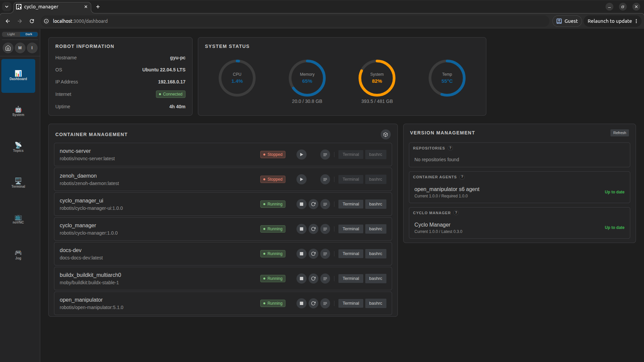This screenshot has width=644, height=362.
Task: Open Terminal for buildx_buildkit_multiarch0
Action: (351, 279)
